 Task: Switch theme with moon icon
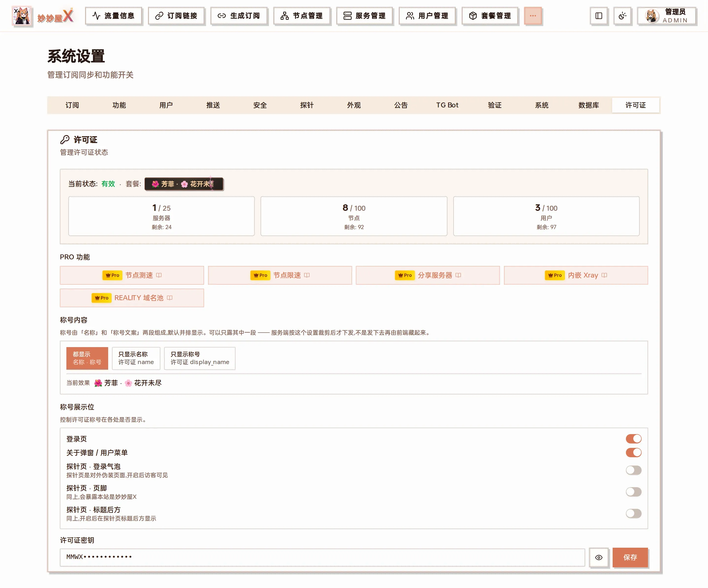(x=622, y=16)
